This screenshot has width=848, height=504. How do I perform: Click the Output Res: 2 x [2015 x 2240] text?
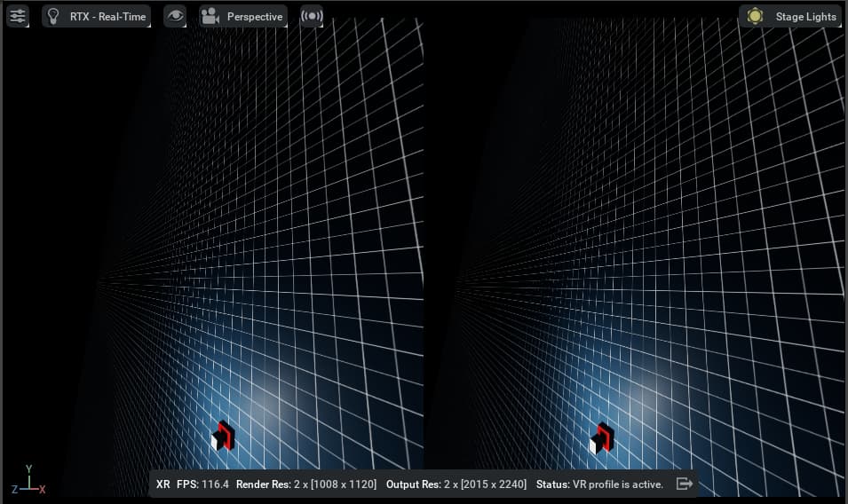tap(456, 484)
